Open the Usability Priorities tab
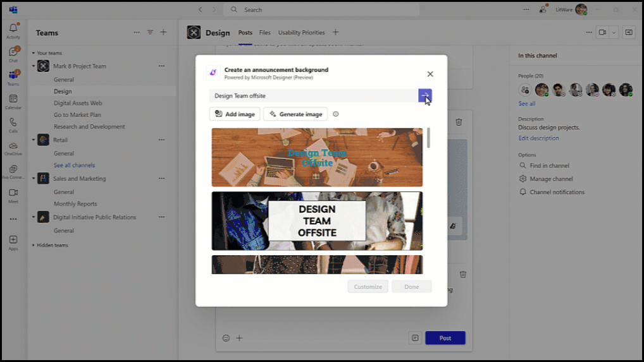Screen dimensions: 644x362 coord(301,33)
